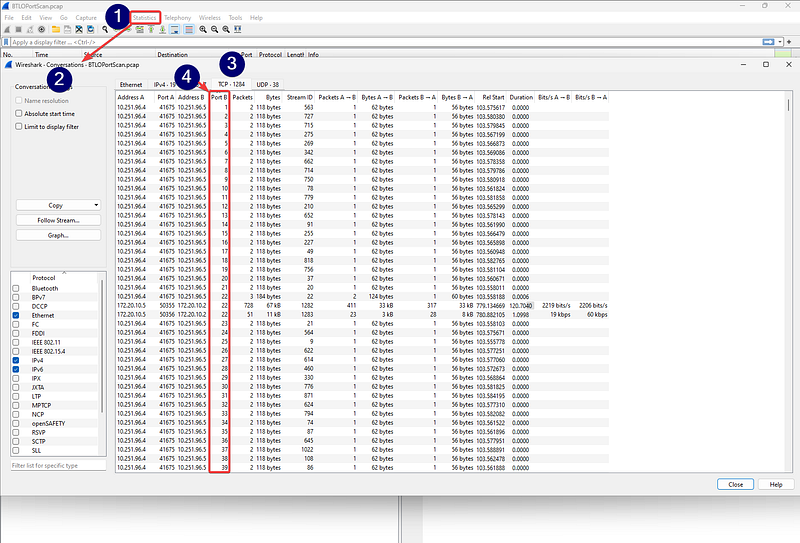Restart the current capture from the toolbar
This screenshot has width=800, height=543.
coord(30,30)
